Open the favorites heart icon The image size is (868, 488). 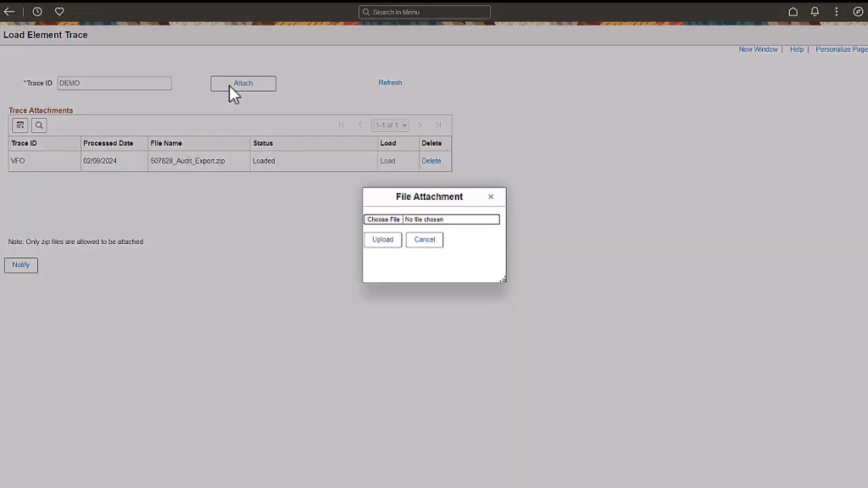tap(58, 11)
